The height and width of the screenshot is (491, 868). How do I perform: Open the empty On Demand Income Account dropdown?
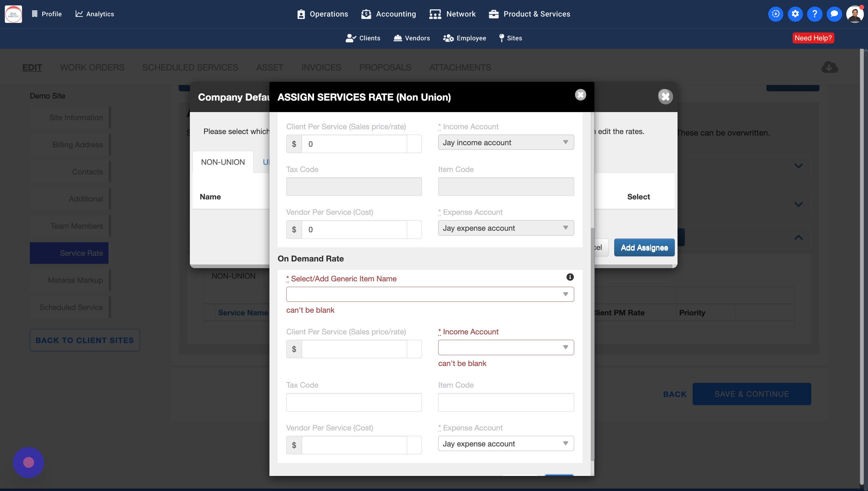(506, 347)
